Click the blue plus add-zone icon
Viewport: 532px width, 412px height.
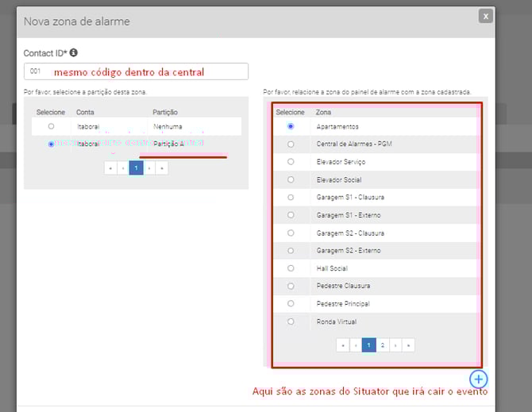coord(478,379)
